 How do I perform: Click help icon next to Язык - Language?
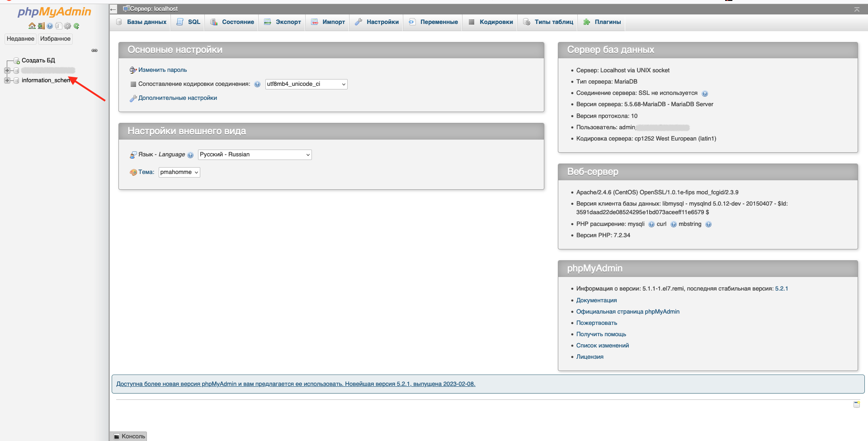point(190,155)
